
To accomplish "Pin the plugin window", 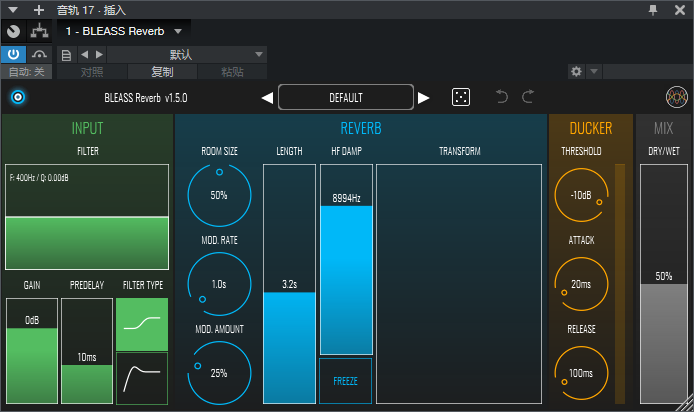I will point(653,10).
